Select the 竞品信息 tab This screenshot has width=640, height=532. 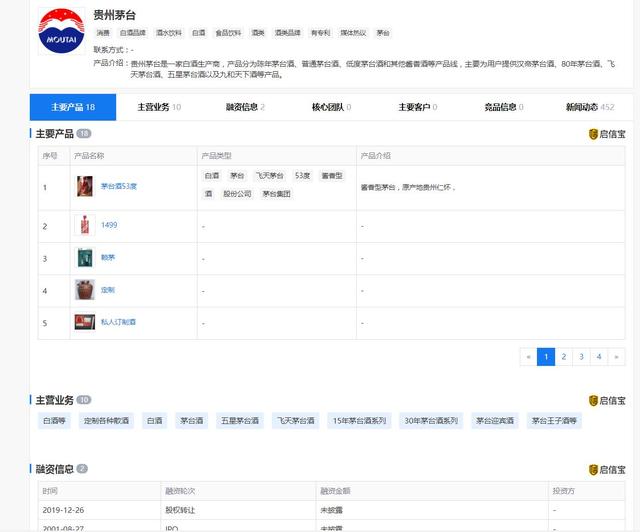(504, 107)
